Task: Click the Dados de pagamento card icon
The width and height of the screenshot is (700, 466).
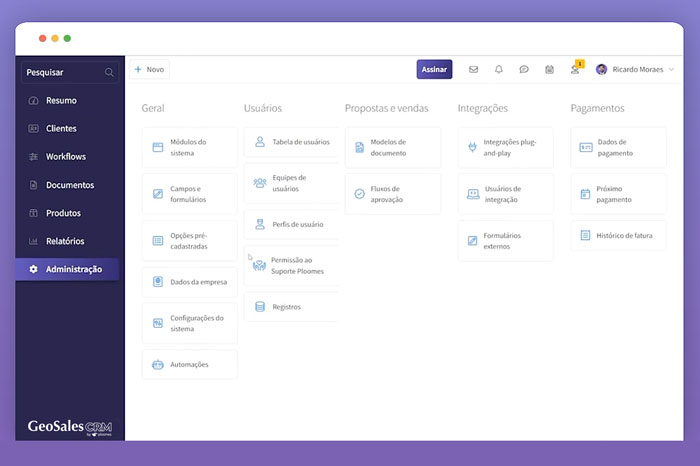Action: click(586, 147)
